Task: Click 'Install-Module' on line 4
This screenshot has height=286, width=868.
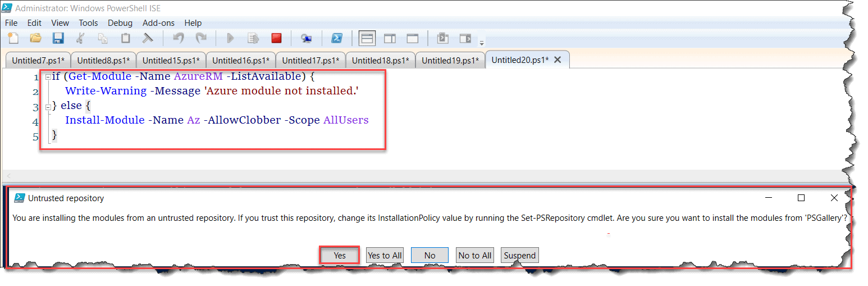Action: [105, 120]
